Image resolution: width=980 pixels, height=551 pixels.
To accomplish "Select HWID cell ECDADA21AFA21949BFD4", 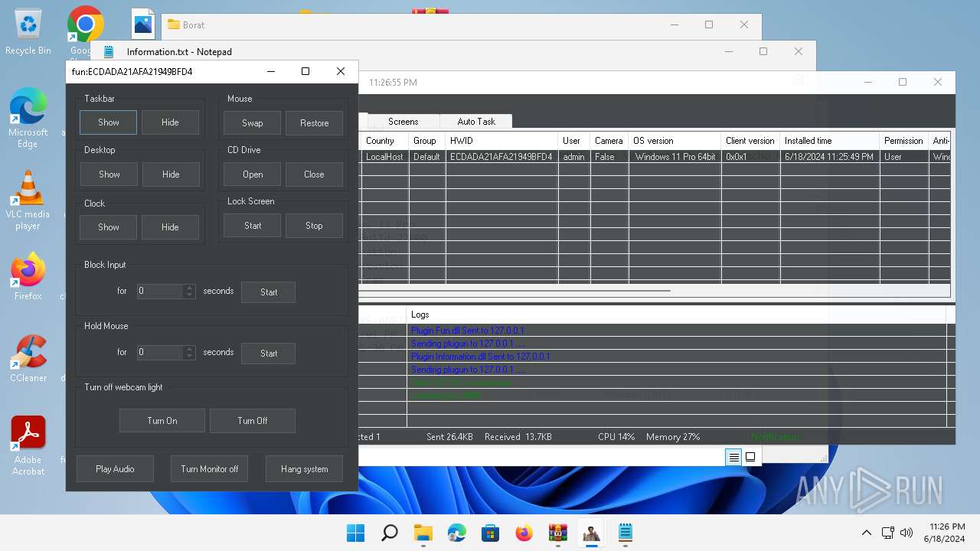I will (x=501, y=157).
